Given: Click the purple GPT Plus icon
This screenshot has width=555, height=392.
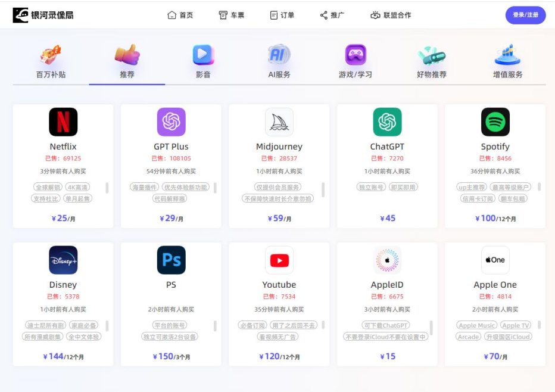Looking at the screenshot, I should pyautogui.click(x=172, y=122).
